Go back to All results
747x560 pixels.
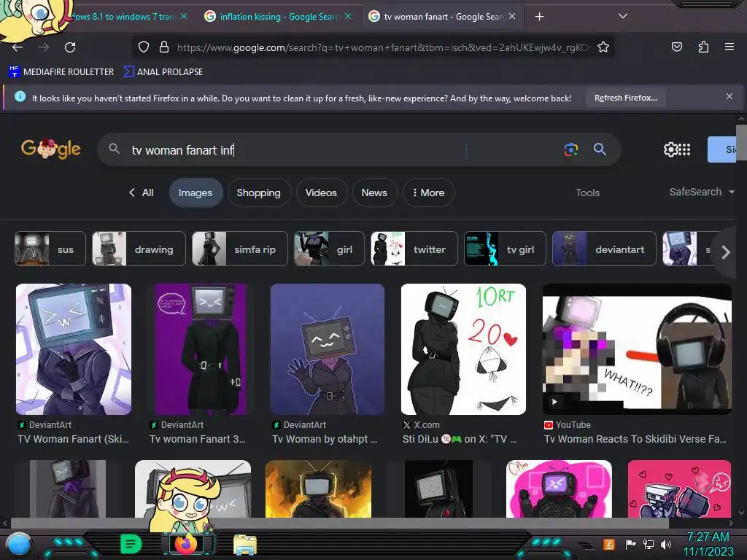[x=141, y=192]
